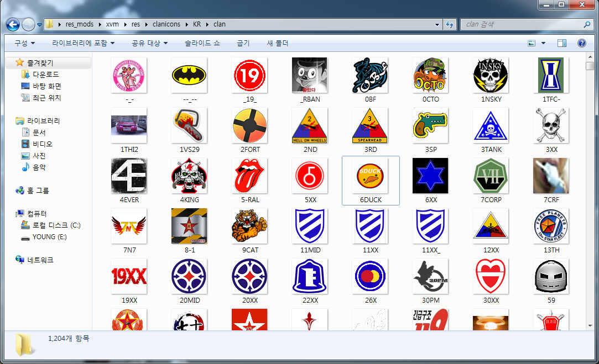
Task: Select the _19_ red circle icon
Action: [x=249, y=75]
